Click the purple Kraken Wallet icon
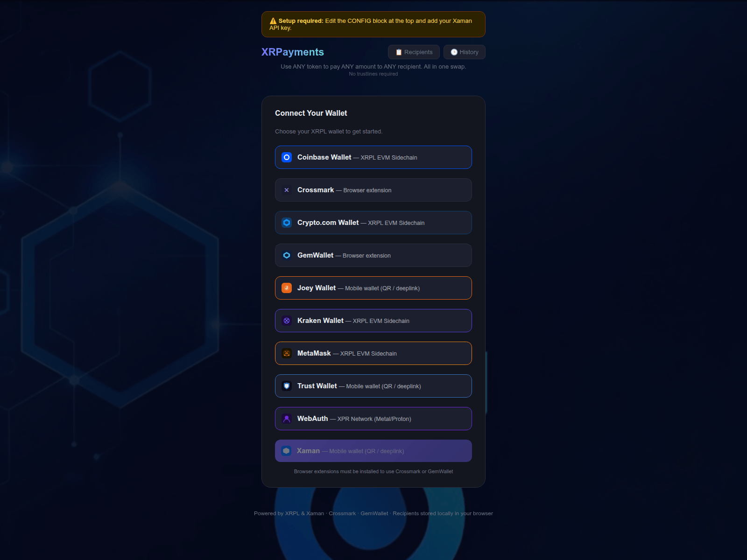Image resolution: width=747 pixels, height=560 pixels. click(x=287, y=321)
